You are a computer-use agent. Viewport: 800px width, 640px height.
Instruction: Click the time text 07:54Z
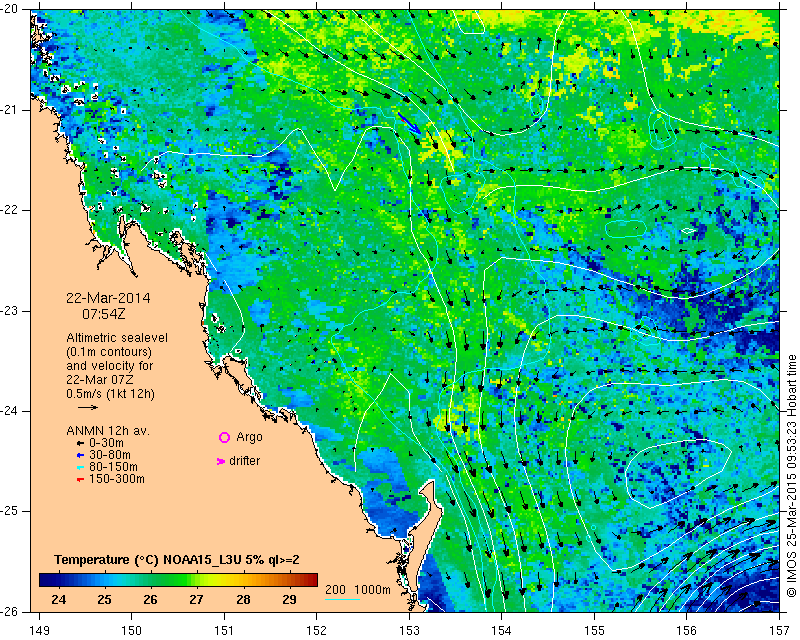[104, 314]
